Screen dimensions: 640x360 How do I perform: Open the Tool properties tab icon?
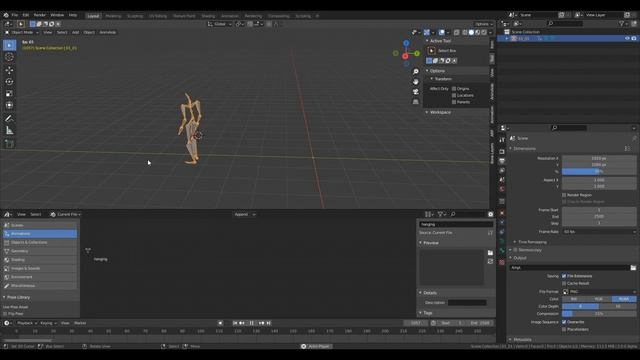502,140
